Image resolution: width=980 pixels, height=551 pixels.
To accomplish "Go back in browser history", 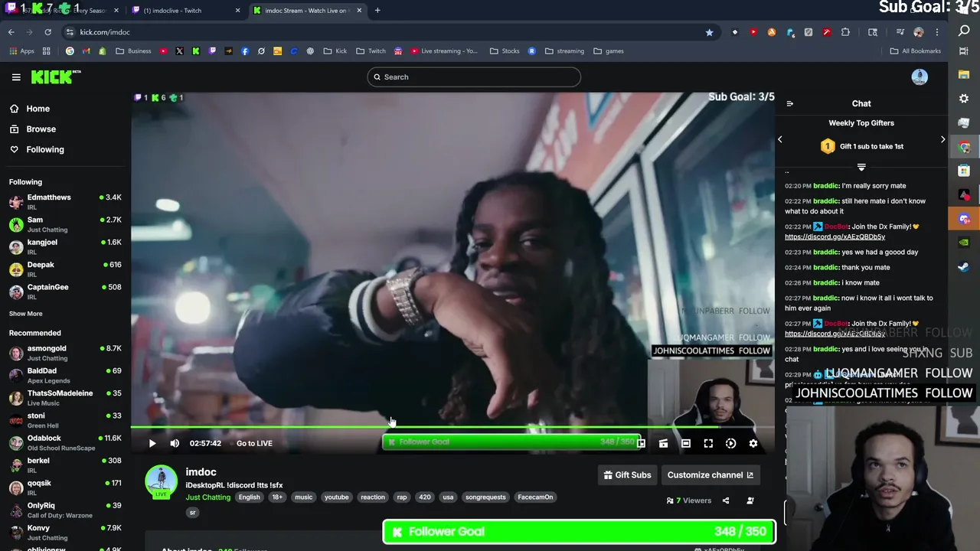I will (x=11, y=32).
